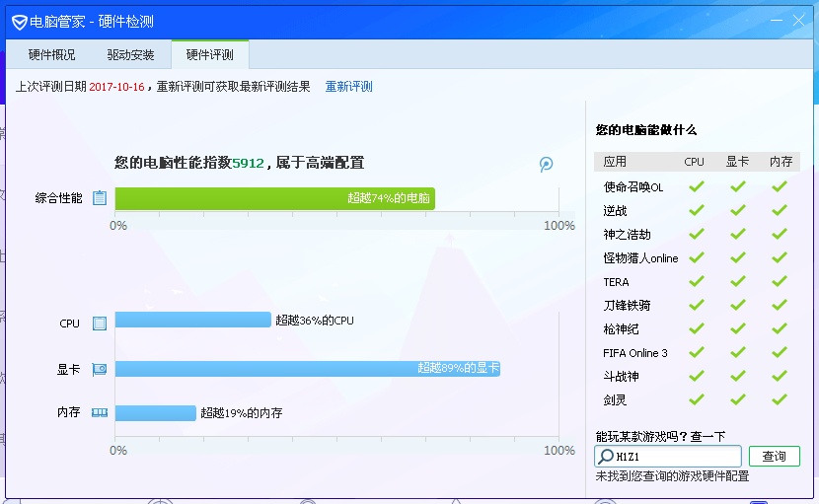Click the CPU checkmark for 使命召唤OL
The height and width of the screenshot is (504, 819).
coord(697,186)
